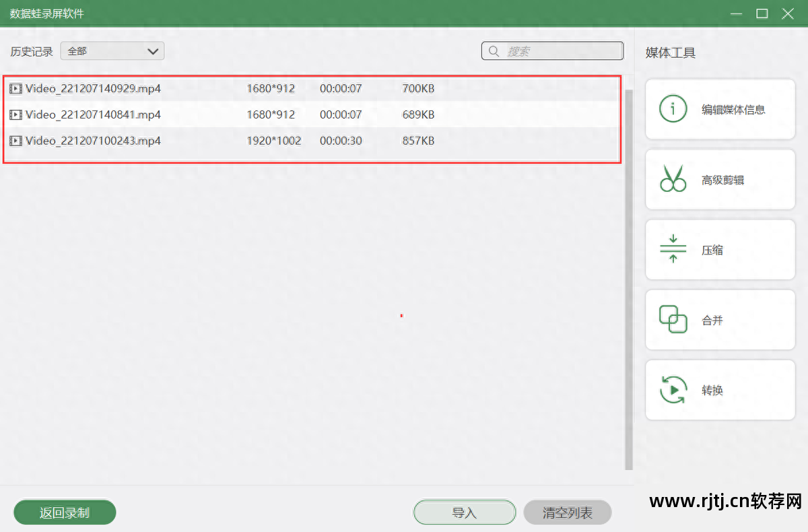808x532 pixels.
Task: Maximize the 数据蛙录屏软件 window
Action: click(x=762, y=13)
